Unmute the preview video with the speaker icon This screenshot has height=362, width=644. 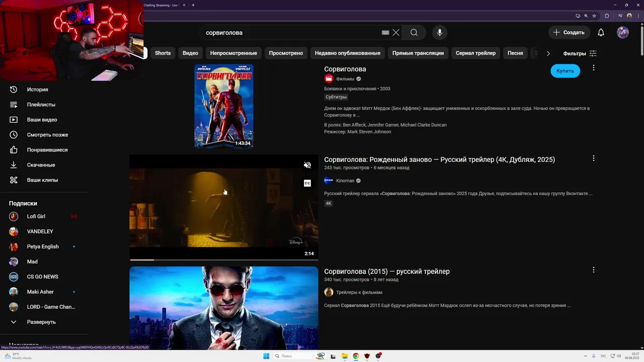[307, 165]
